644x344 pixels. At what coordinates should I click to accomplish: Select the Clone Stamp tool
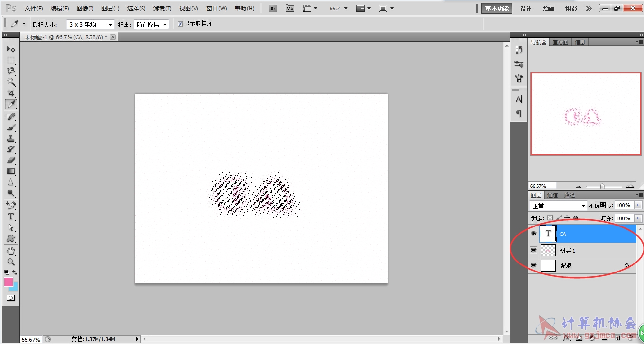tap(11, 138)
